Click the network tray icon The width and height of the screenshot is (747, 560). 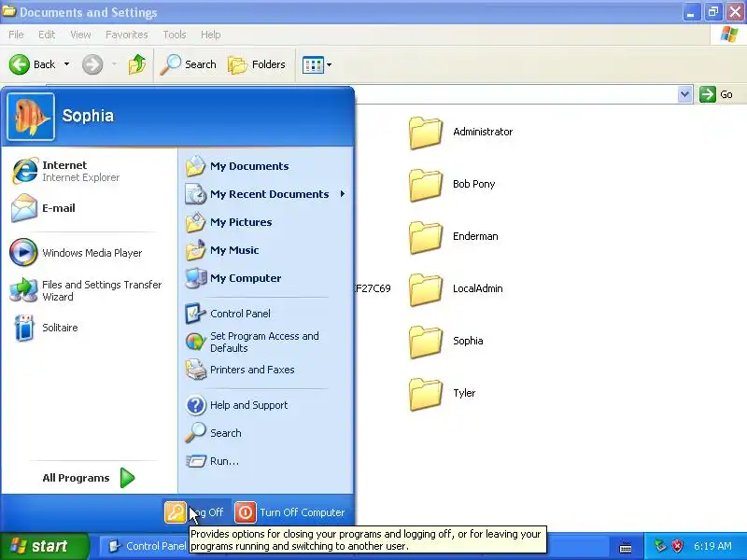(x=660, y=546)
